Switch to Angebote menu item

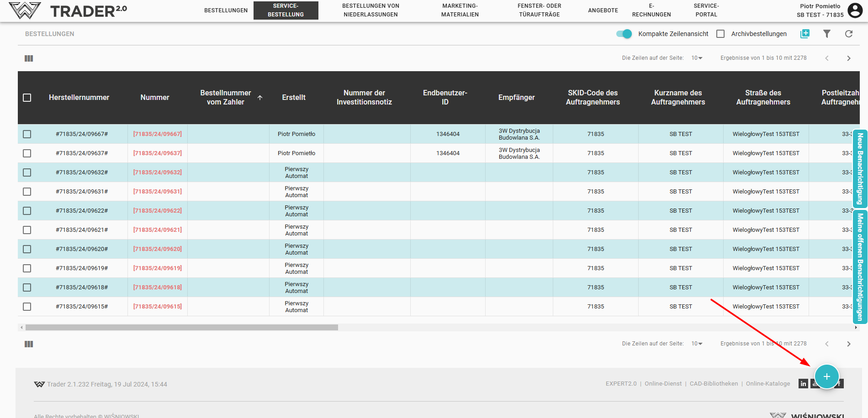tap(603, 10)
